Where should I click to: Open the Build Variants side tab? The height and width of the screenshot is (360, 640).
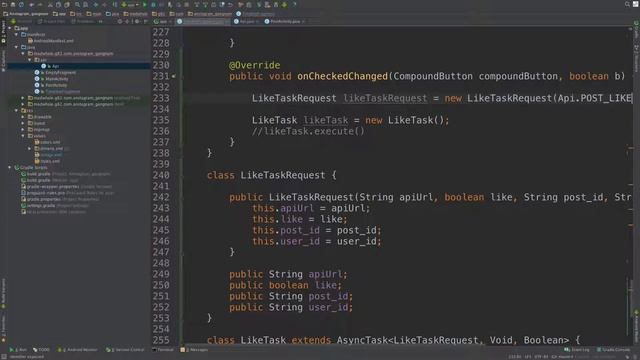tap(3, 293)
